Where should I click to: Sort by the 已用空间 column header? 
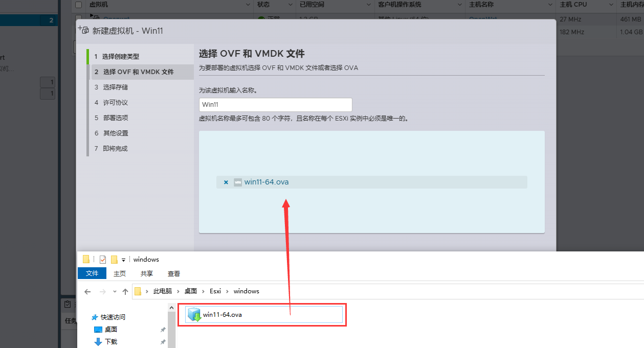[312, 5]
